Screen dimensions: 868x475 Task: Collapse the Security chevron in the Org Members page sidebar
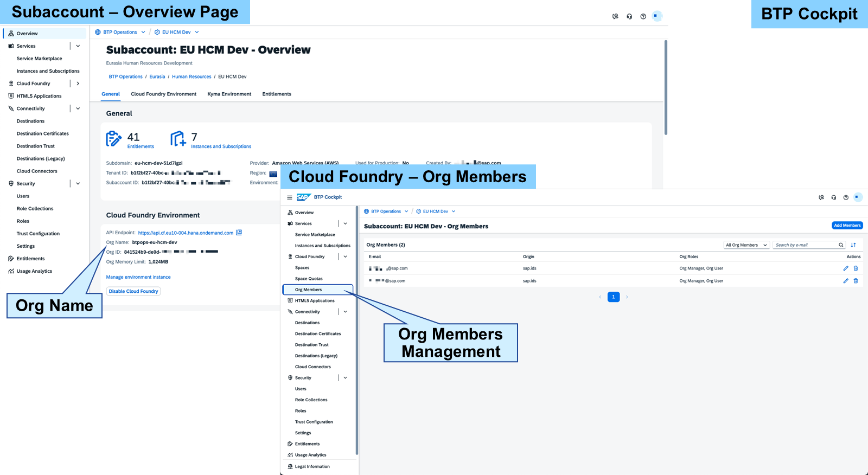pyautogui.click(x=346, y=378)
